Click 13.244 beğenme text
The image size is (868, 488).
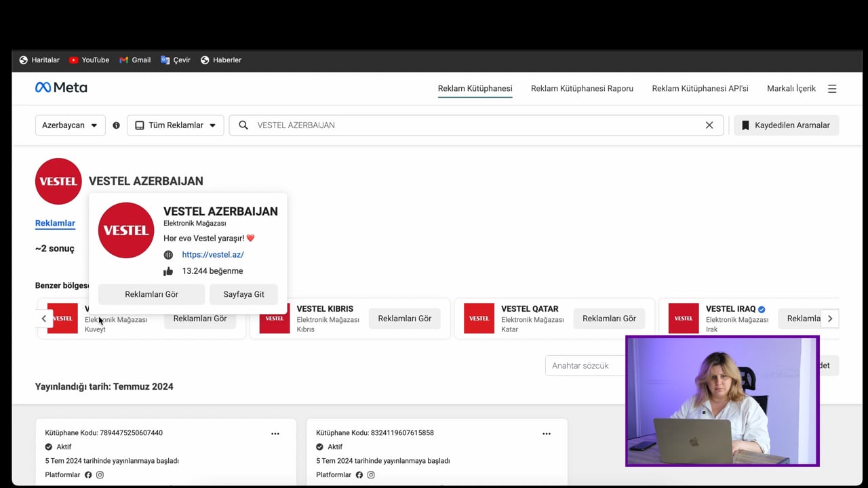(x=212, y=271)
